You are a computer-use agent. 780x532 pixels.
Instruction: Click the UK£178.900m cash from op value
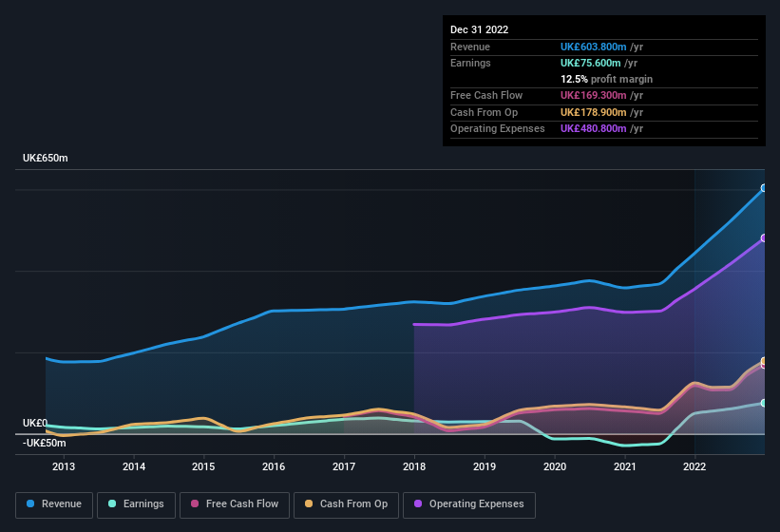(594, 112)
